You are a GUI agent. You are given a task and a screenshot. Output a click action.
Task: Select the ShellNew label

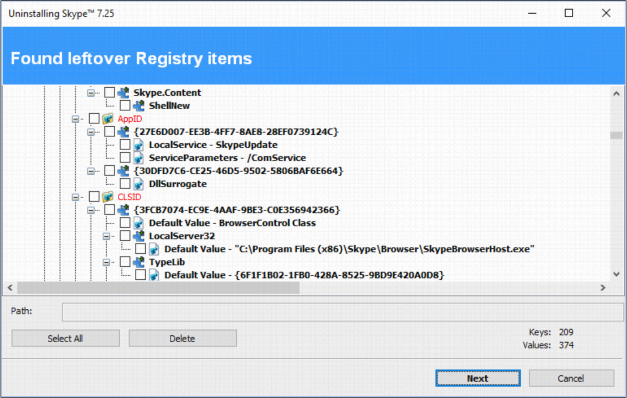[x=169, y=106]
